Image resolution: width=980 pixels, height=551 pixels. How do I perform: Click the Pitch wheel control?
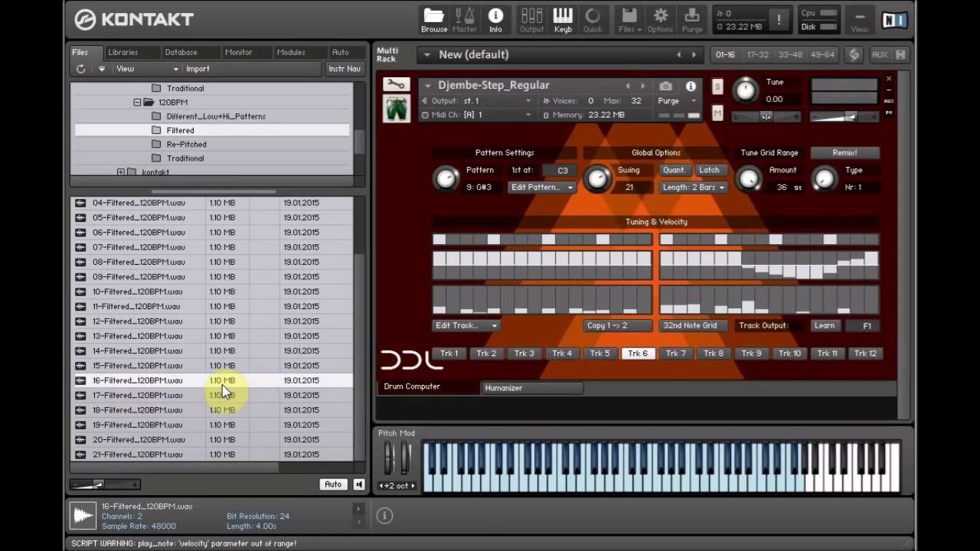coord(389,458)
